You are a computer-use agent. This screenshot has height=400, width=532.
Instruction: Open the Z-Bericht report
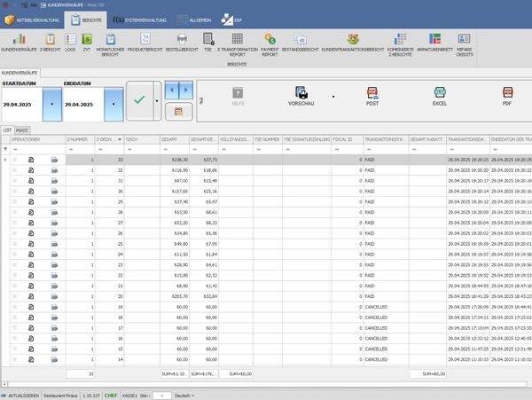(x=51, y=42)
